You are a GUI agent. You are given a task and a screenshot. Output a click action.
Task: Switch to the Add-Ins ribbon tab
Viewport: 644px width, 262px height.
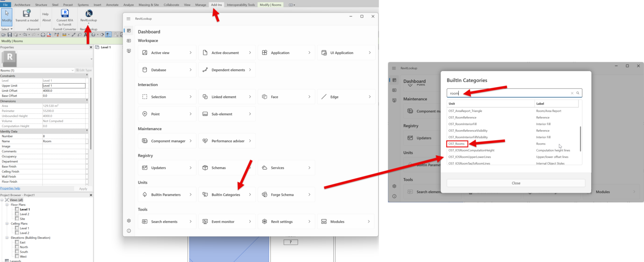pyautogui.click(x=216, y=5)
